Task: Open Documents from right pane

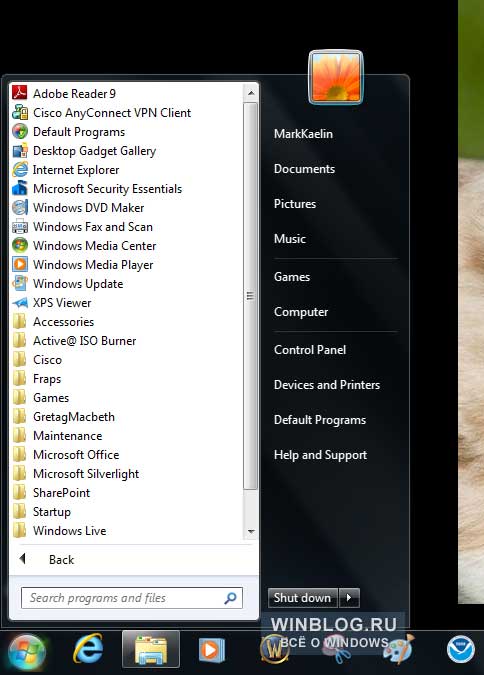Action: pyautogui.click(x=304, y=169)
